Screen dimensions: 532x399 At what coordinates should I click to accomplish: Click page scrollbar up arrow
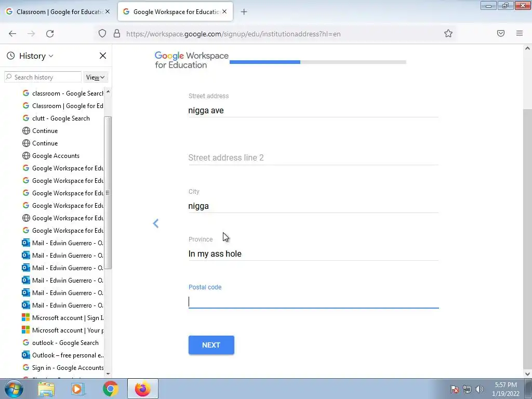point(527,48)
